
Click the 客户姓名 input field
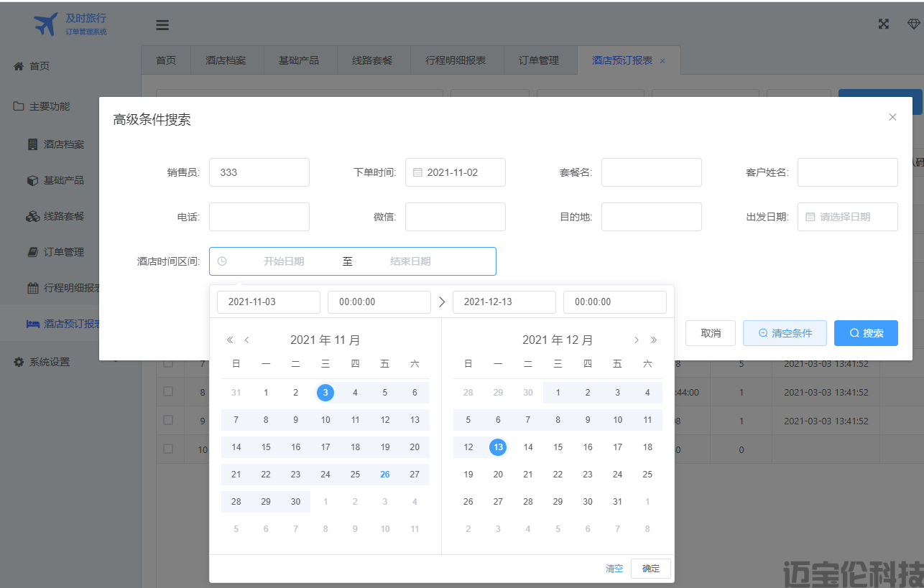[848, 172]
